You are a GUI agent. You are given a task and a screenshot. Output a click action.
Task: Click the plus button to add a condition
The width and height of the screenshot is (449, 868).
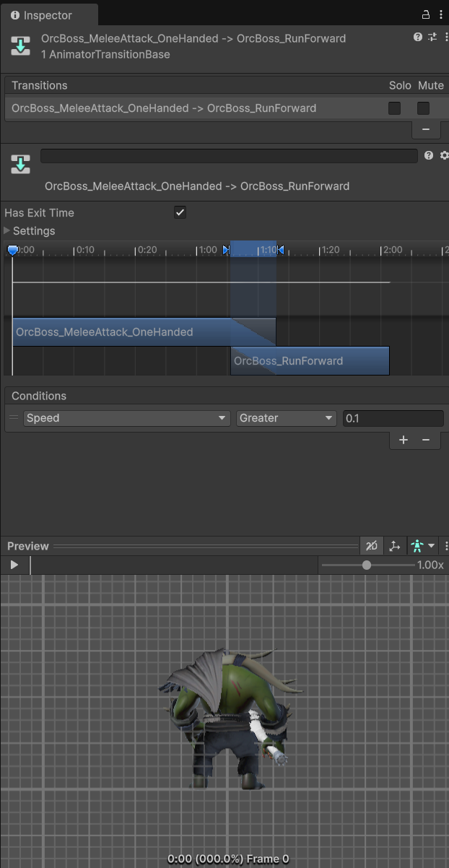[404, 440]
